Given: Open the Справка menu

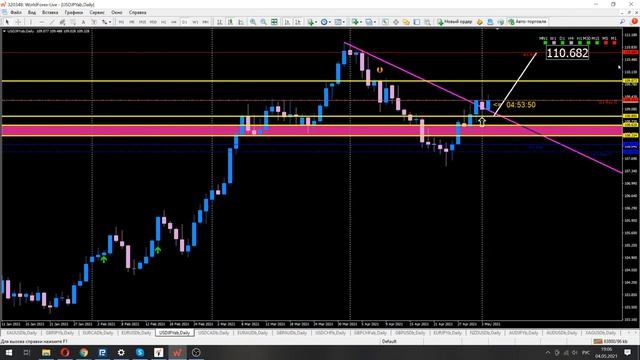Looking at the screenshot, I should (138, 12).
